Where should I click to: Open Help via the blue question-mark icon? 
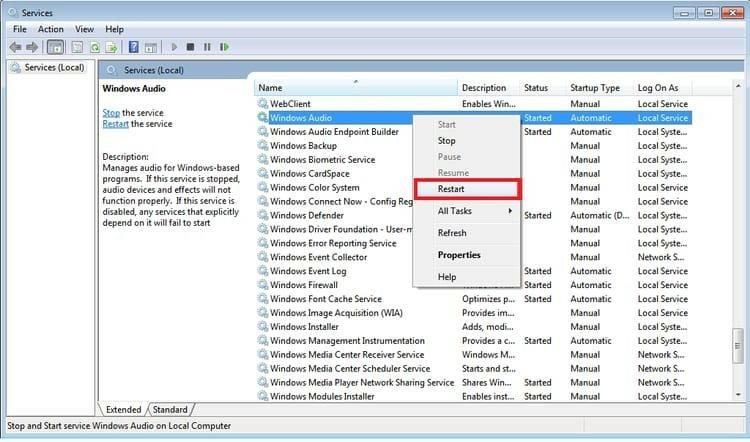tap(134, 47)
